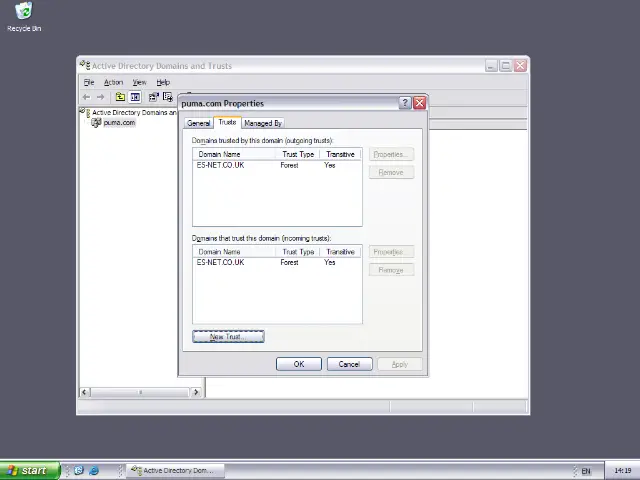640x480 pixels.
Task: Click the puma.com domain icon in the tree
Action: click(x=96, y=122)
